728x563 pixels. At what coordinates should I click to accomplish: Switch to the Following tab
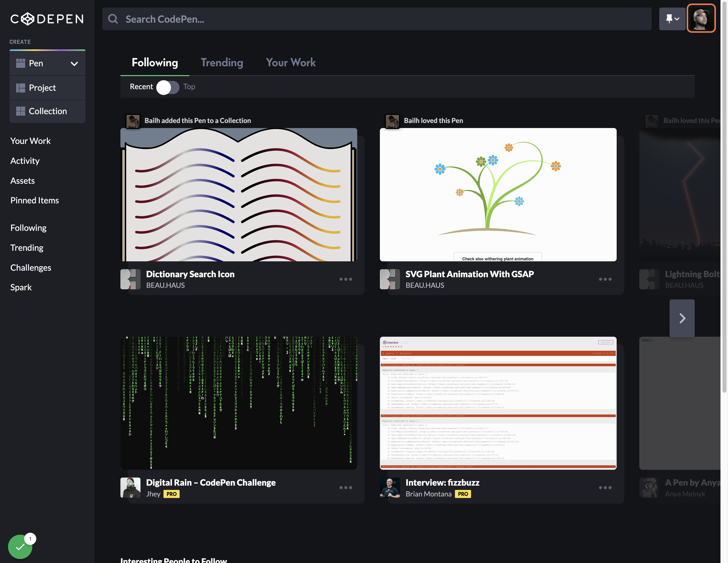pyautogui.click(x=155, y=62)
